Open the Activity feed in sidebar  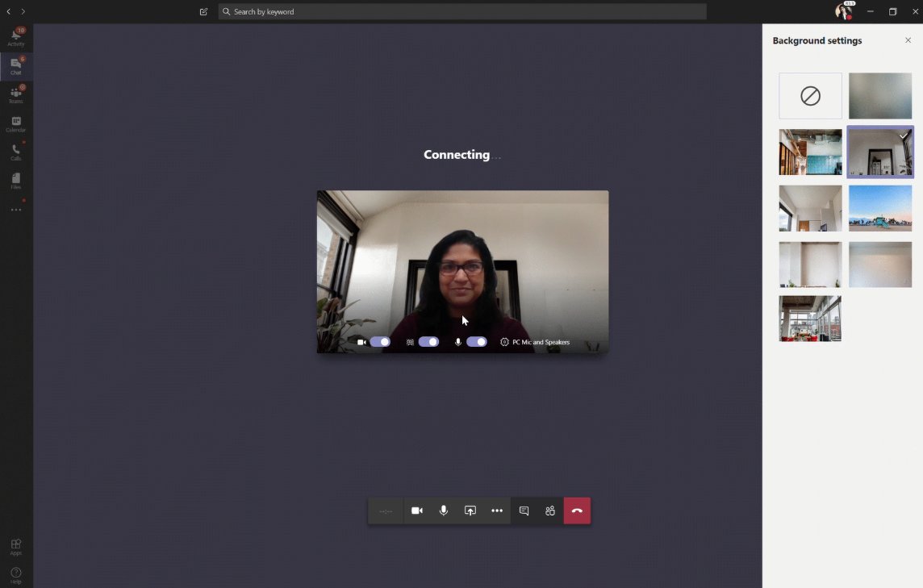pyautogui.click(x=16, y=37)
